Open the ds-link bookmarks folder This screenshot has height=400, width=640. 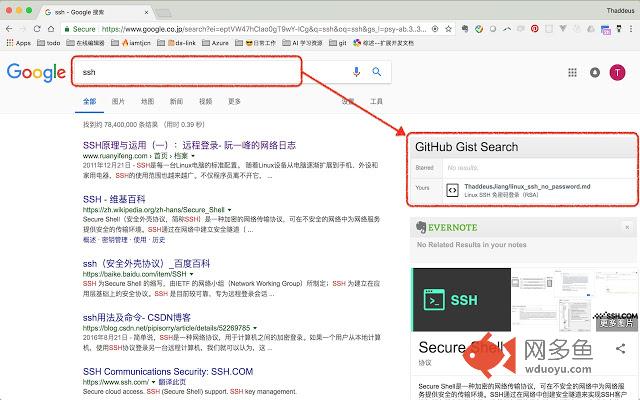[177, 42]
